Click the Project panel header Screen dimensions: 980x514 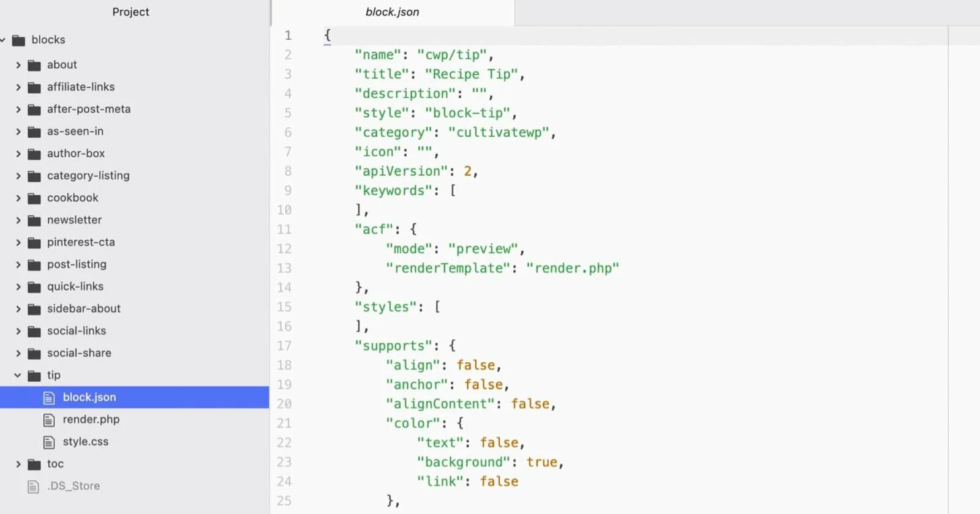tap(130, 12)
